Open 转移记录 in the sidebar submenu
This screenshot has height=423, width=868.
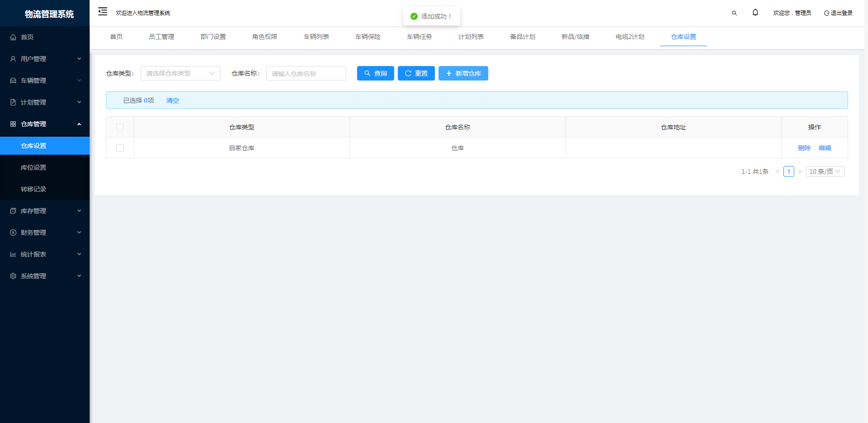45,189
